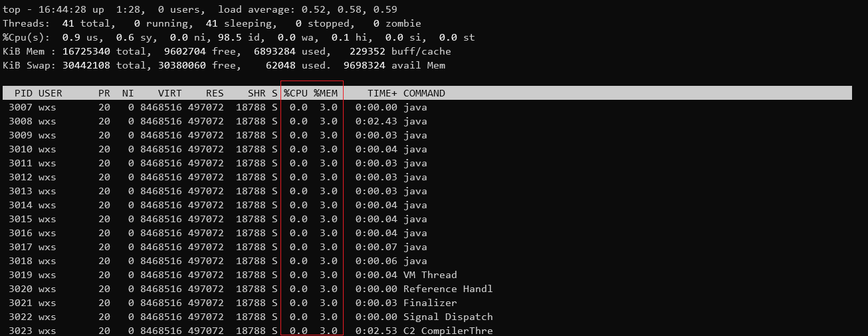Screen dimensions: 868x336
Task: Select PID 3017 in the process list
Action: pos(21,247)
